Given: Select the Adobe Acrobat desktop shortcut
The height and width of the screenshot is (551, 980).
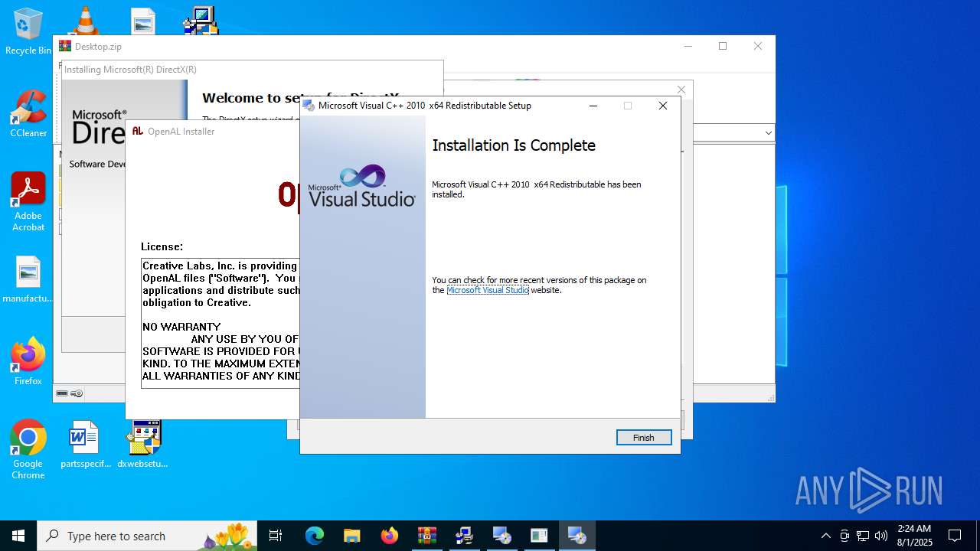Looking at the screenshot, I should pos(28,201).
